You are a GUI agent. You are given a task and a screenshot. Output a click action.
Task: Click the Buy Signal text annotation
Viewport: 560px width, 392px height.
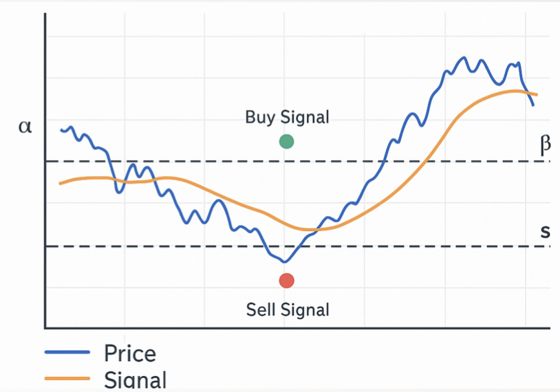point(287,117)
